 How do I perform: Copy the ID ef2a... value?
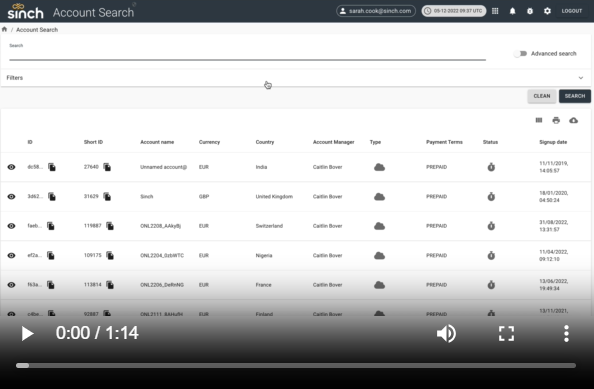click(x=51, y=255)
